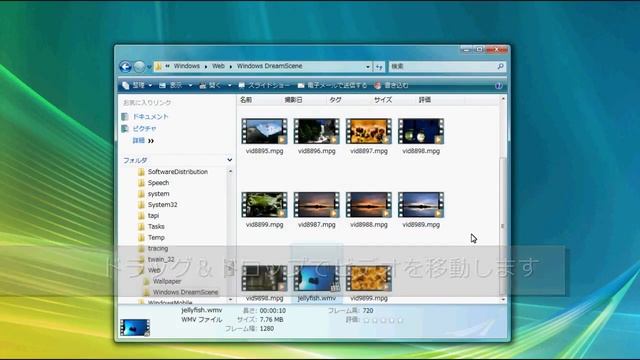Click the Forward navigation arrow
640x360 pixels.
[139, 67]
